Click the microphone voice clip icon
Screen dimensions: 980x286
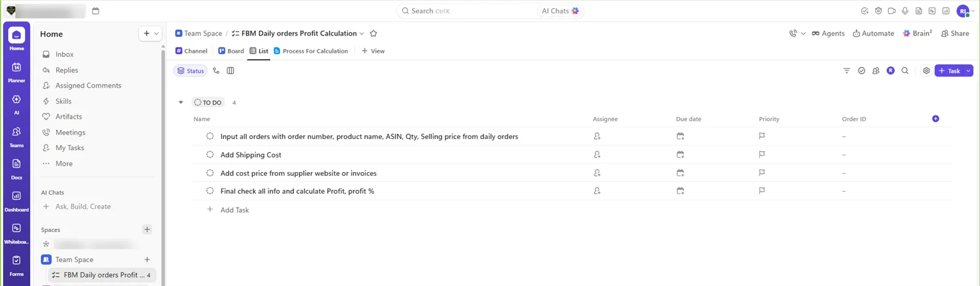(905, 11)
